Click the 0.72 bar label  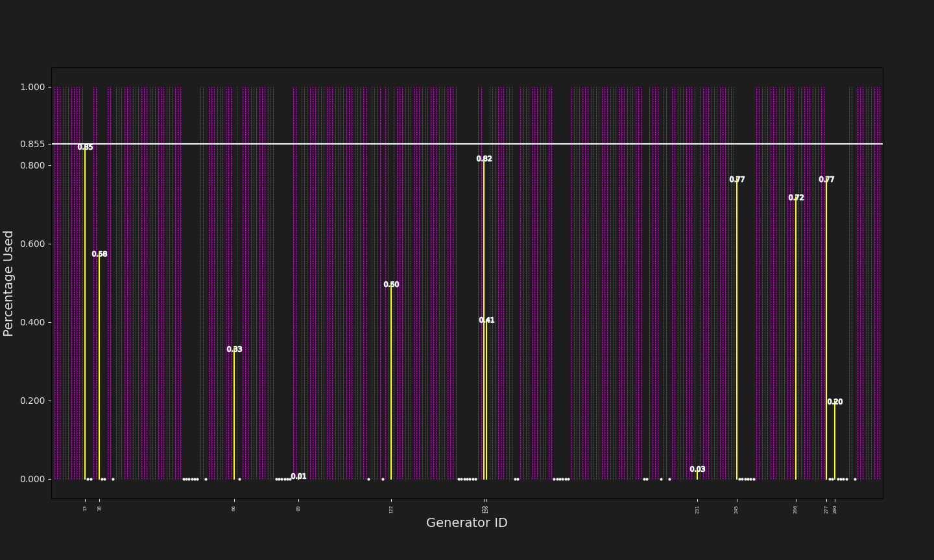pos(796,198)
